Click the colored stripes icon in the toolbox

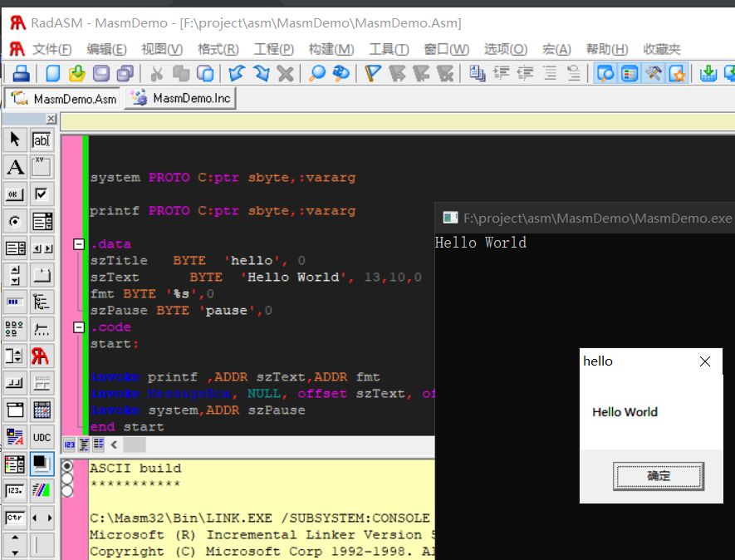[x=41, y=490]
